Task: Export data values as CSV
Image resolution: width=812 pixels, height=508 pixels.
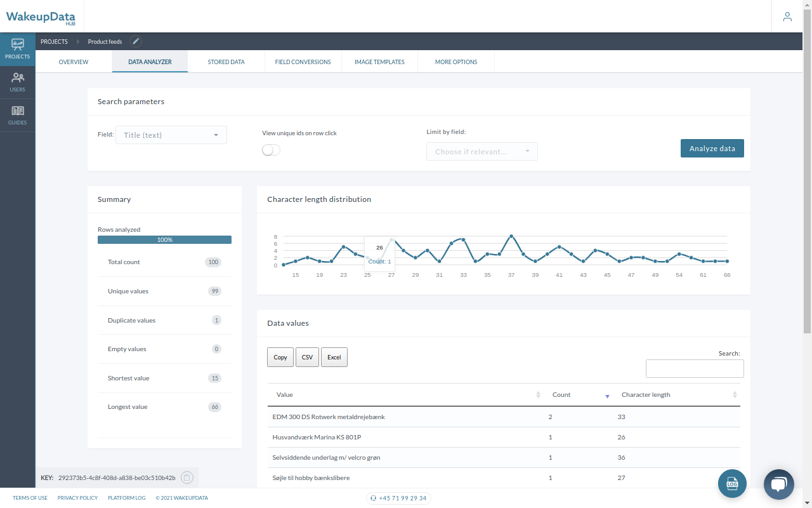Action: pyautogui.click(x=307, y=357)
